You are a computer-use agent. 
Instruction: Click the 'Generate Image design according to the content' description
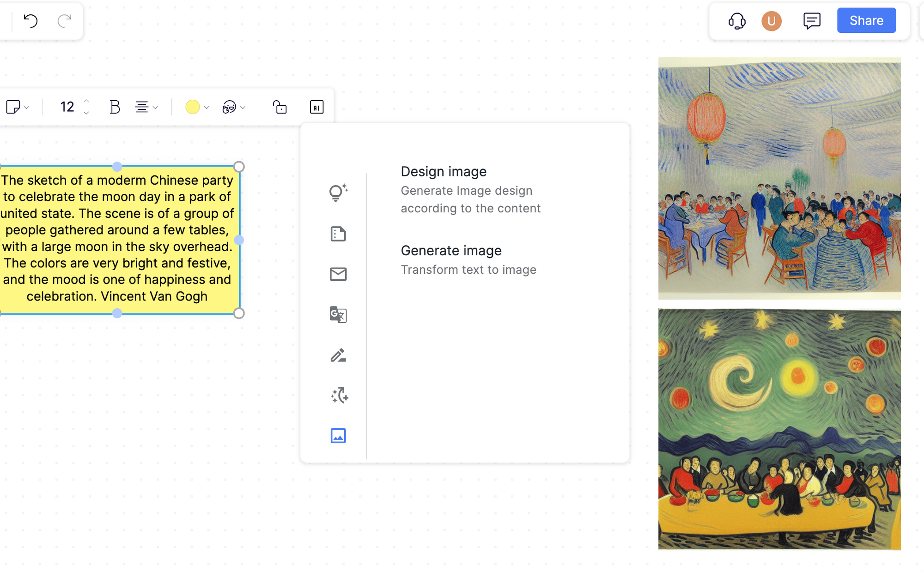click(x=470, y=199)
